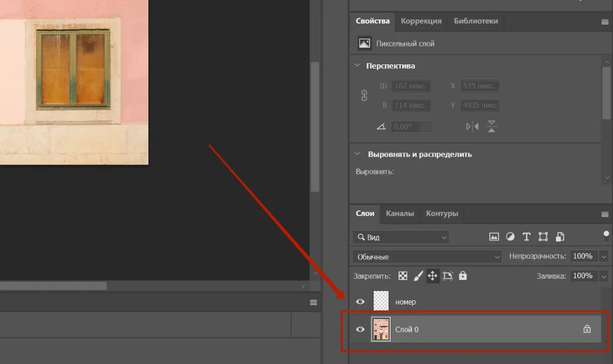Screen dimensions: 613x364
Task: Open the Вид layer filter type dropdown
Action: coord(401,237)
